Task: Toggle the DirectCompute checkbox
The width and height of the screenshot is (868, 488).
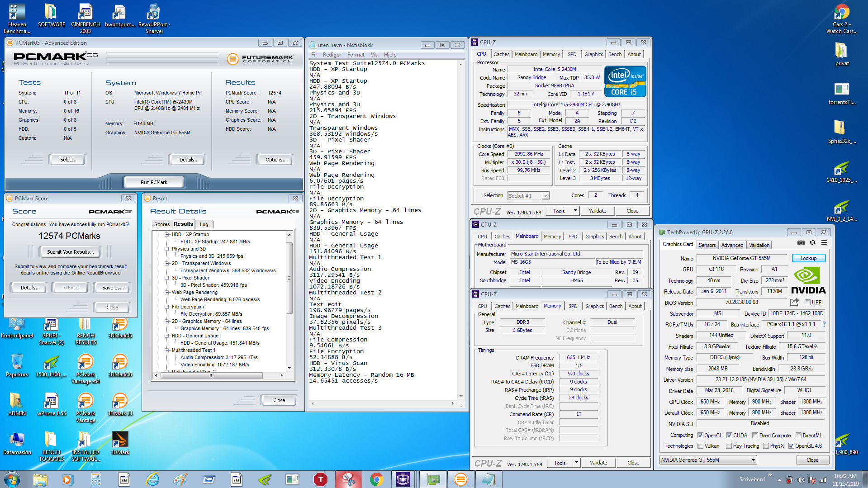Action: tap(755, 436)
